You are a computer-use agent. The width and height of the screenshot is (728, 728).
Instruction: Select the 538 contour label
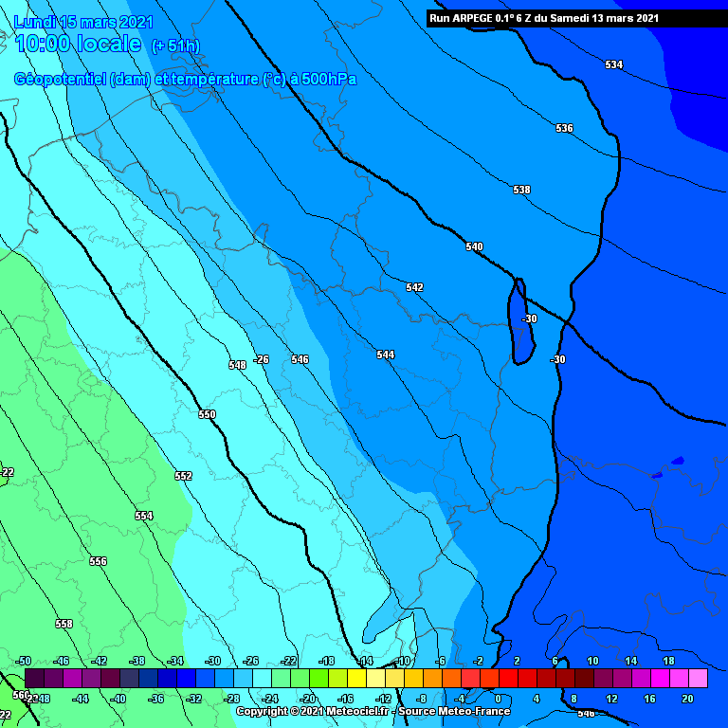pyautogui.click(x=521, y=190)
